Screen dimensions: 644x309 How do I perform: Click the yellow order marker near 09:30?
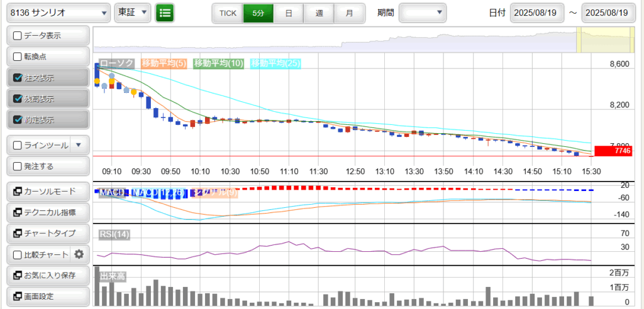[x=133, y=92]
